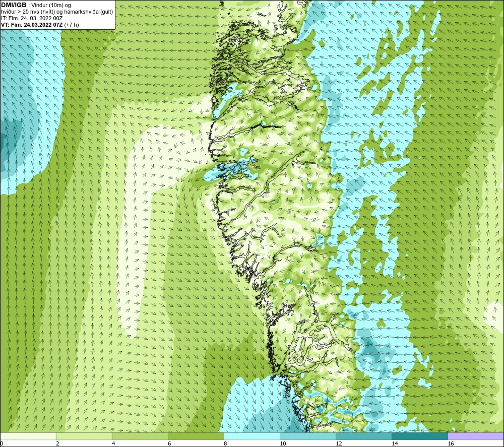Click the scale label "16"
The image size is (504, 447).
(x=451, y=444)
